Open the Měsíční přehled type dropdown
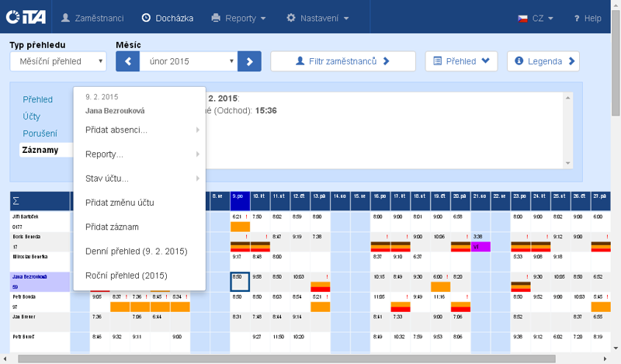 pos(58,61)
